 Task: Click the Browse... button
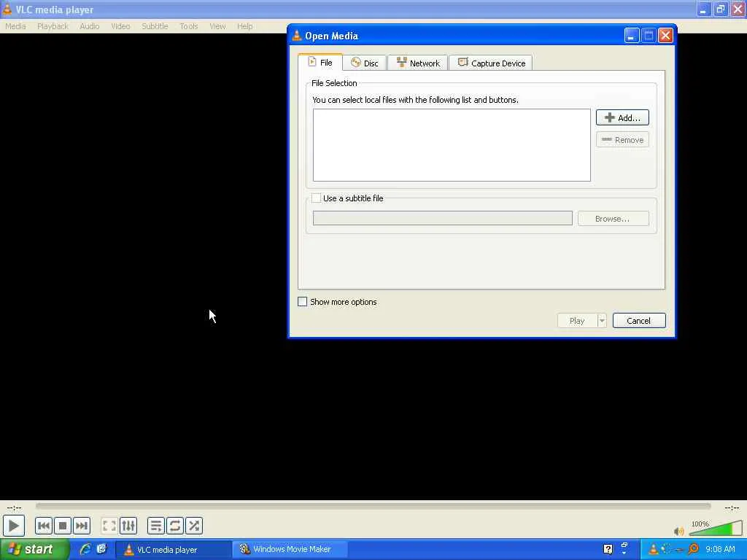[613, 219]
